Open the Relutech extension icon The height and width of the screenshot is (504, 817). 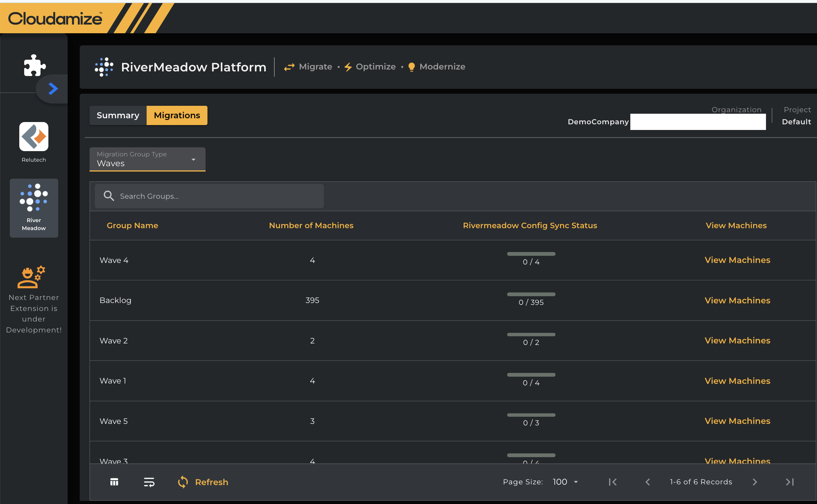coord(34,137)
